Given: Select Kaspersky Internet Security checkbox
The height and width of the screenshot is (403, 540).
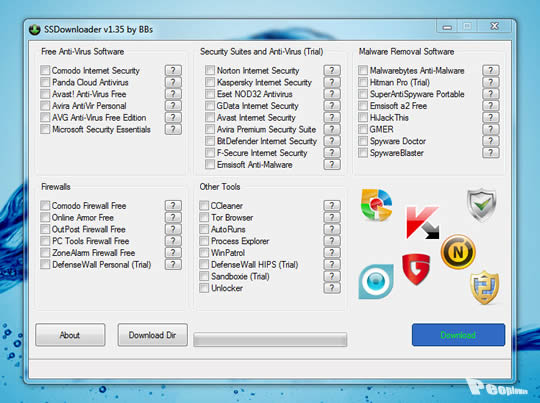Looking at the screenshot, I should 210,82.
